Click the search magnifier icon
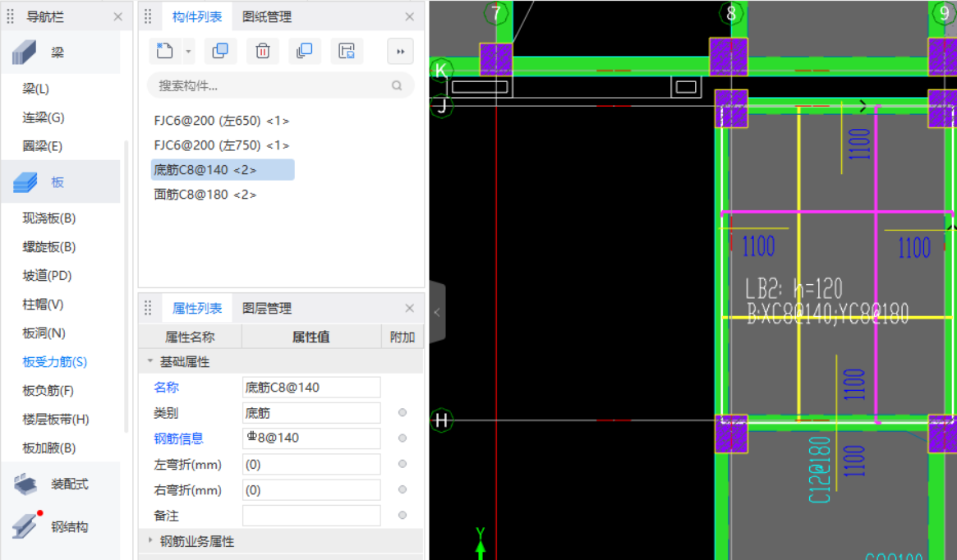Viewport: 957px width, 560px height. [x=397, y=86]
